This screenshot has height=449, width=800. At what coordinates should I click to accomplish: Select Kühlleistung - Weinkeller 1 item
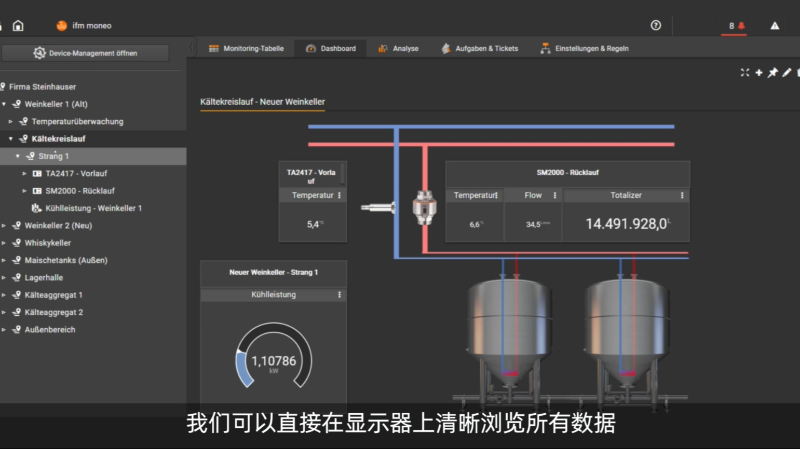pos(93,208)
